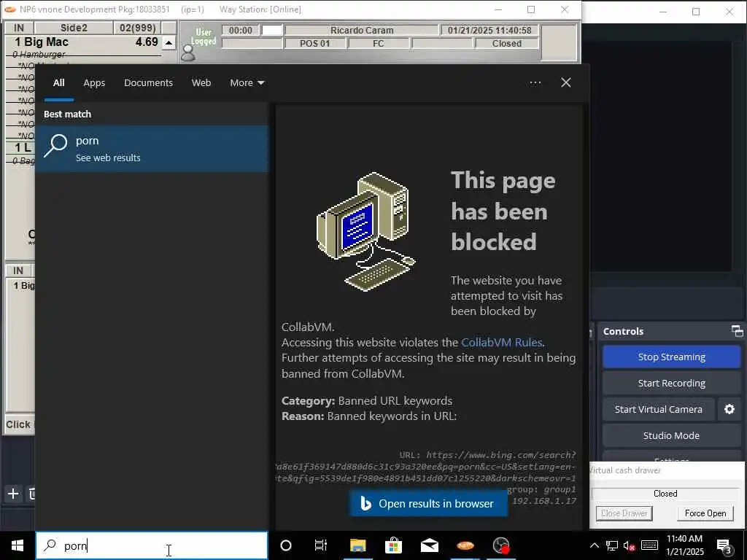Select the Best match web result
747x560 pixels.
(152, 149)
